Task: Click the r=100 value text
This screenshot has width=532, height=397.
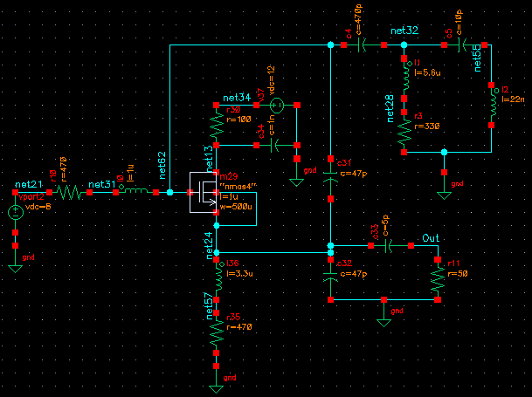Action: [x=238, y=120]
